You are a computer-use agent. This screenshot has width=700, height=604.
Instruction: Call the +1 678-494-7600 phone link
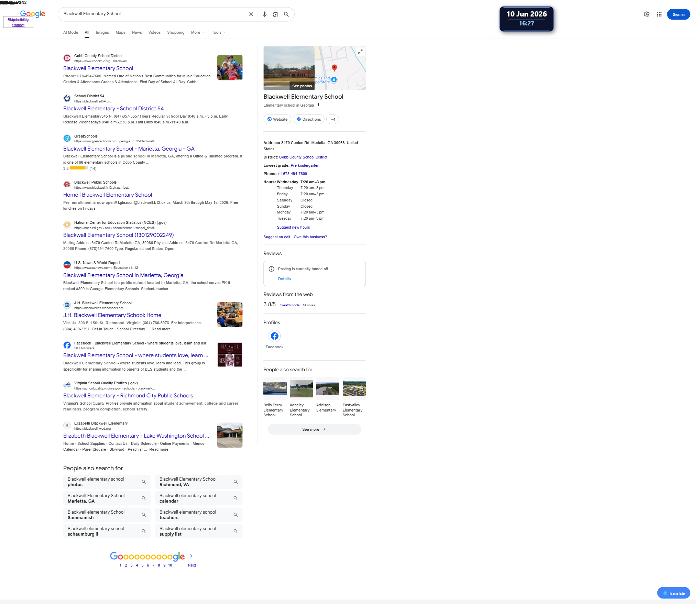[292, 174]
